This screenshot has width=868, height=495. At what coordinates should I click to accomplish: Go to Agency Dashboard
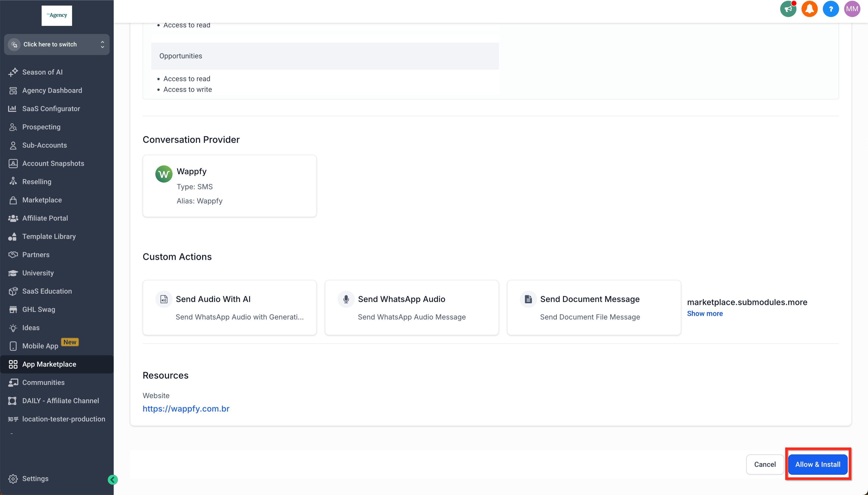click(x=52, y=90)
